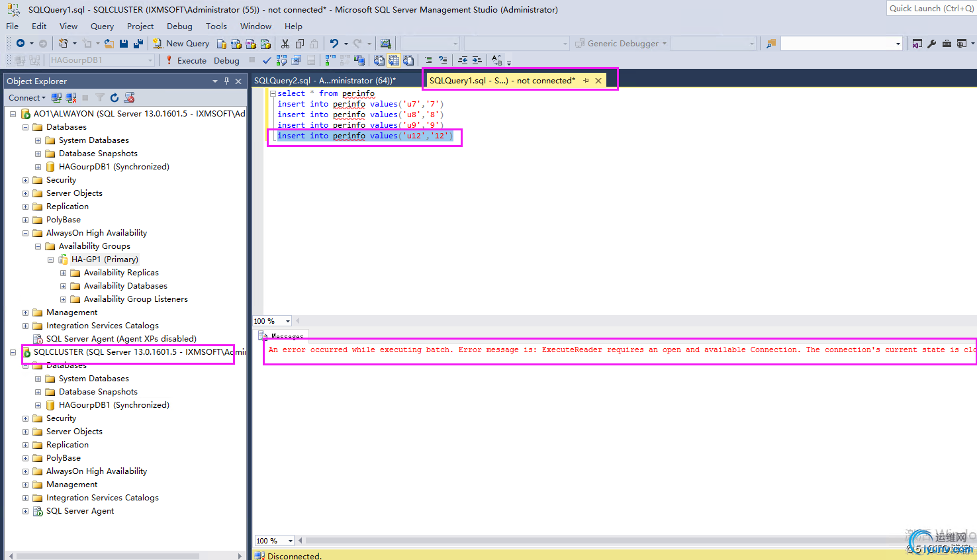Collapse the HA-GP1 (Primary) node

click(x=50, y=259)
